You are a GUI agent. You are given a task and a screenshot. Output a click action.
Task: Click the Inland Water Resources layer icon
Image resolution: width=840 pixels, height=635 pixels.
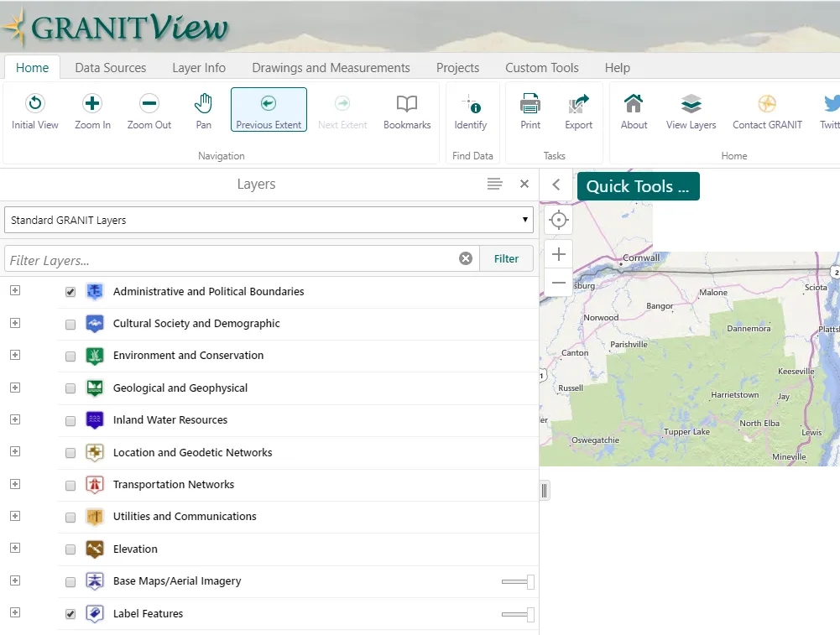(95, 420)
